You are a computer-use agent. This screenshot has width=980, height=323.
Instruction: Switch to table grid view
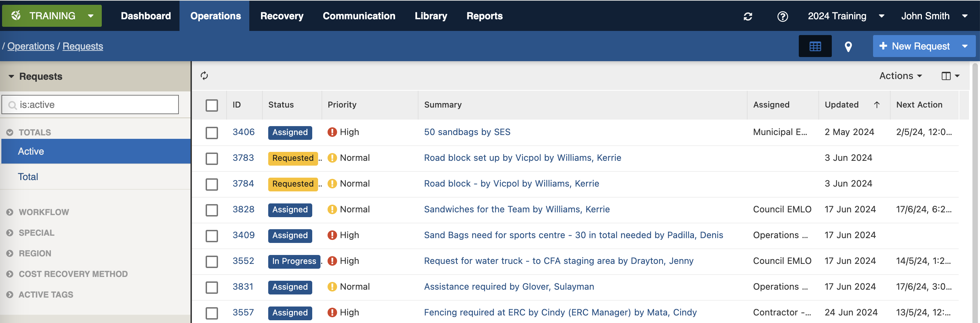pyautogui.click(x=815, y=46)
